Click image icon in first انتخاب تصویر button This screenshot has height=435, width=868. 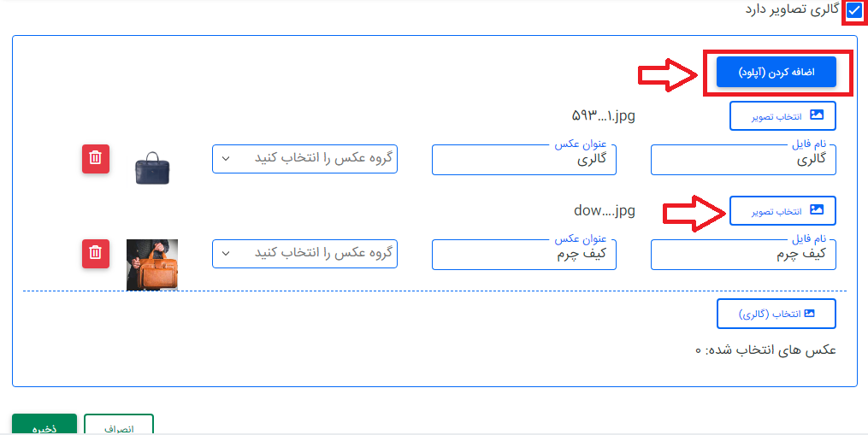point(816,115)
